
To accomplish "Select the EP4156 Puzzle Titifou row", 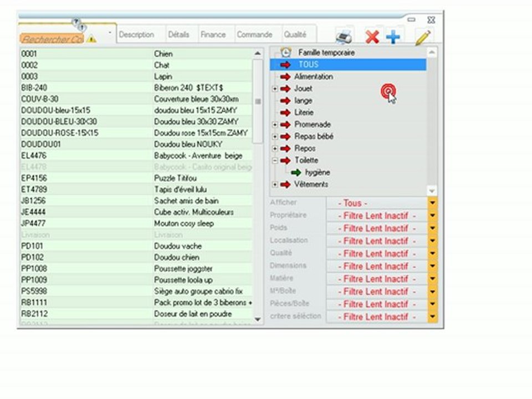I will tap(136, 178).
